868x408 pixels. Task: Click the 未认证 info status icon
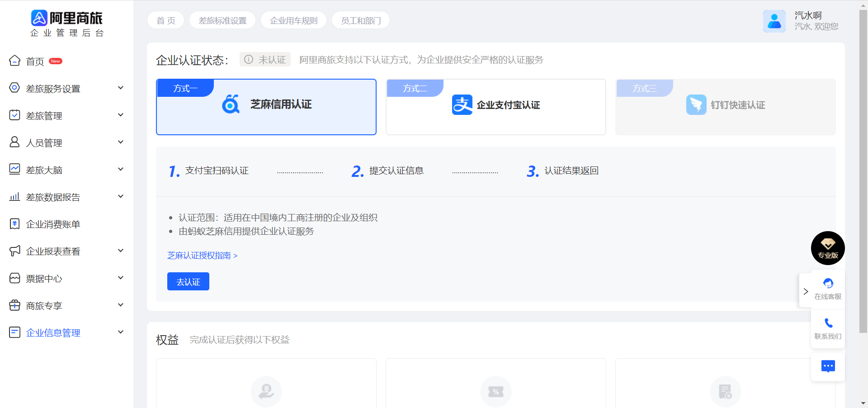point(249,59)
